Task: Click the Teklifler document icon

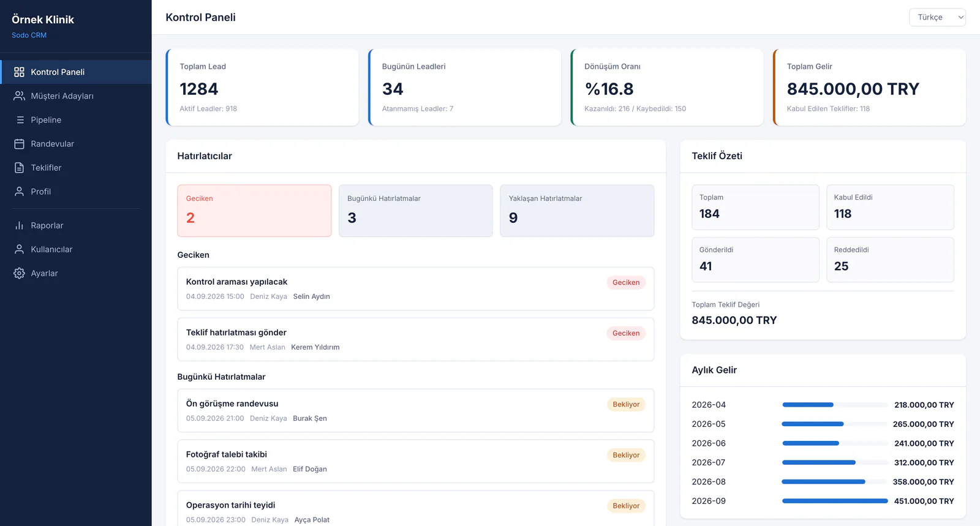Action: pos(19,168)
